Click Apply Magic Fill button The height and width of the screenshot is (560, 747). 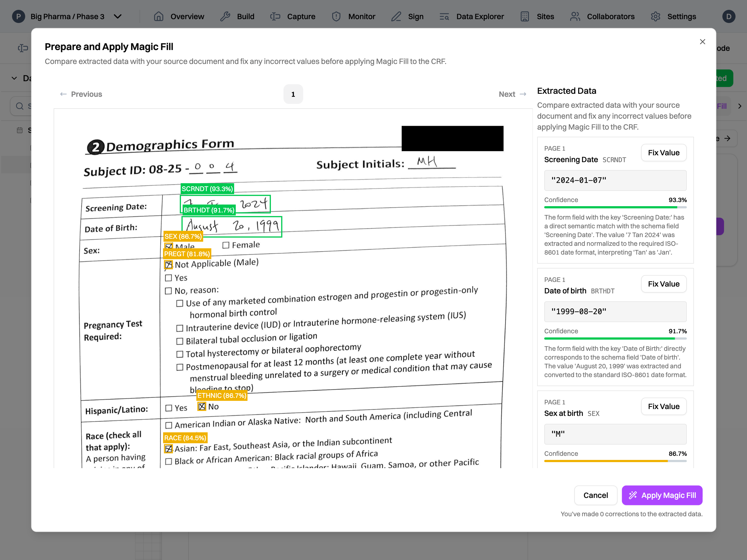(662, 495)
